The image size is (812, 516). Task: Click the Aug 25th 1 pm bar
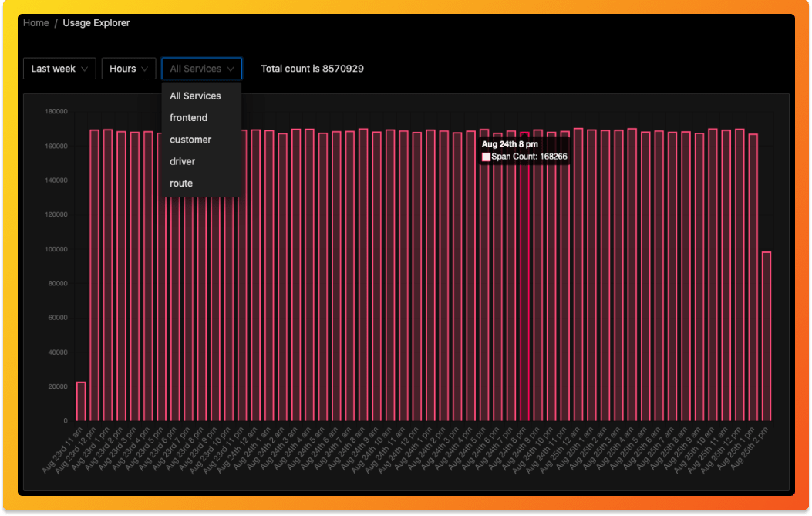753,277
